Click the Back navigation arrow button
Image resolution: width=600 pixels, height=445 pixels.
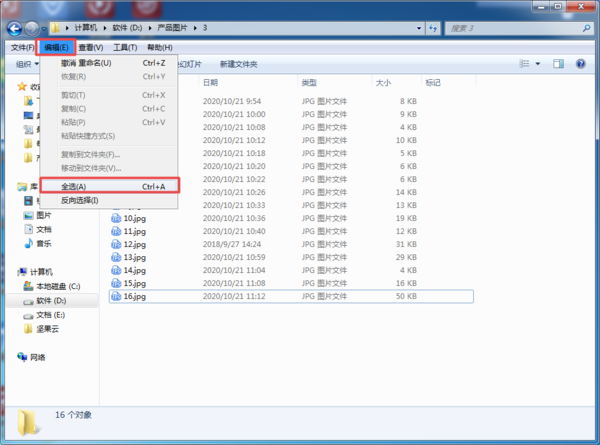16,28
